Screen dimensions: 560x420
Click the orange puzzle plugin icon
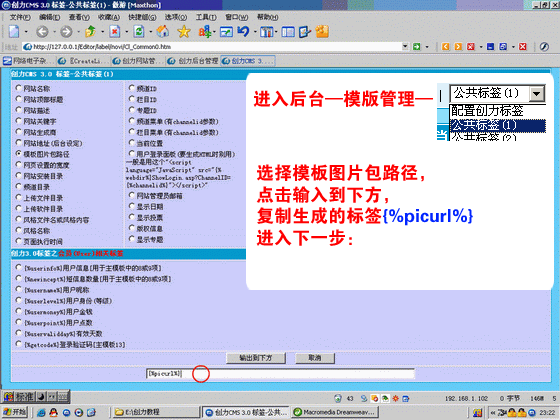click(322, 31)
